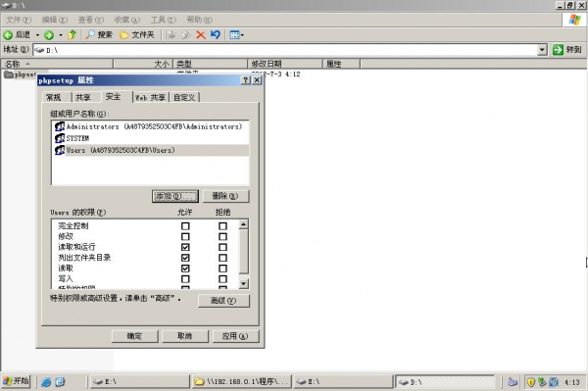Click the security shield tray icon
Screen dimensions: 588x391
[x=530, y=381]
